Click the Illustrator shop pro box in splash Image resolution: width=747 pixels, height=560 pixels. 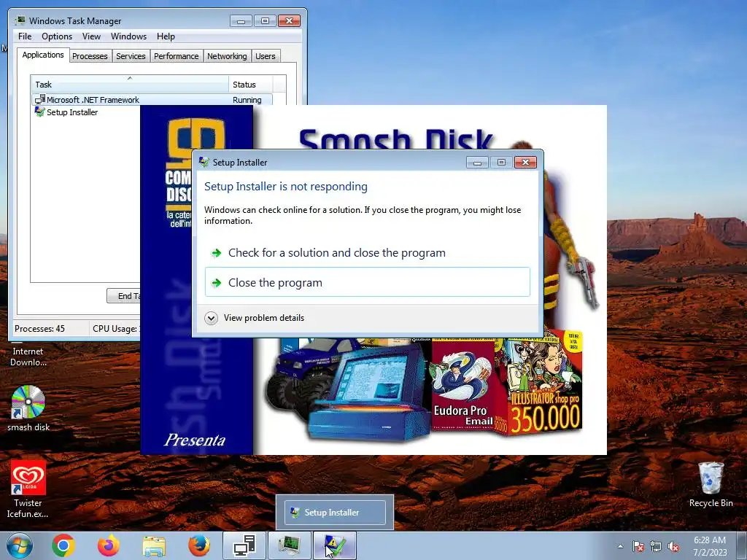click(544, 384)
